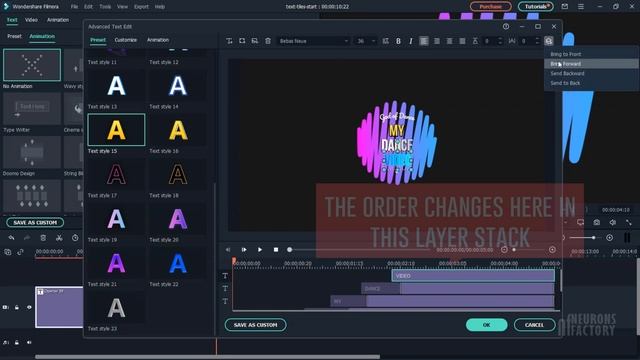Select Text style 18 preset
Viewport: 640px width, 360px height.
[x=178, y=174]
